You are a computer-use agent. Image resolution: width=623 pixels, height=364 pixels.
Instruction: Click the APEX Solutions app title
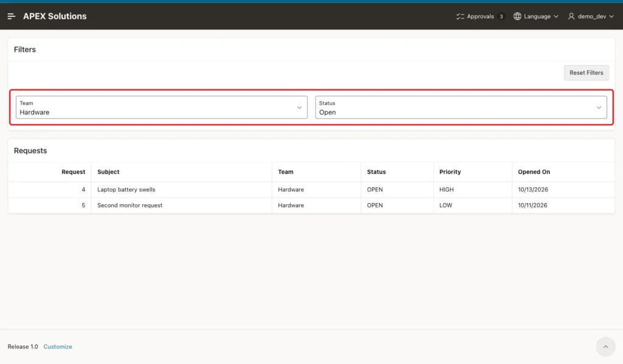(55, 16)
